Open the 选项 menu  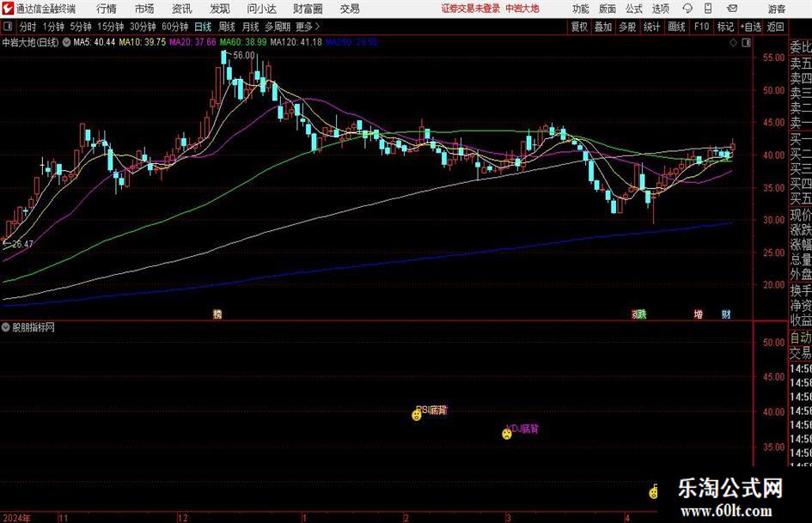(x=661, y=9)
